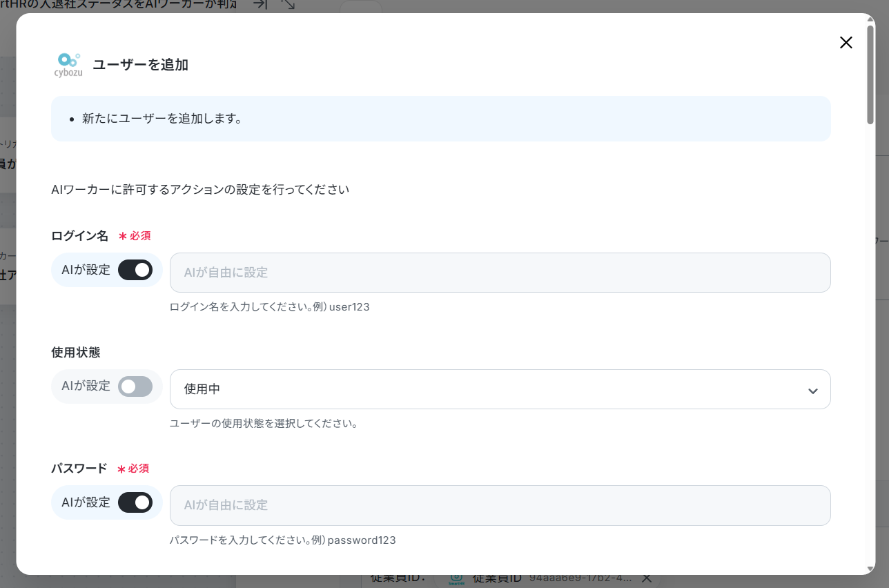Close the ユーザーを追加 dialog
This screenshot has width=889, height=588.
[846, 43]
